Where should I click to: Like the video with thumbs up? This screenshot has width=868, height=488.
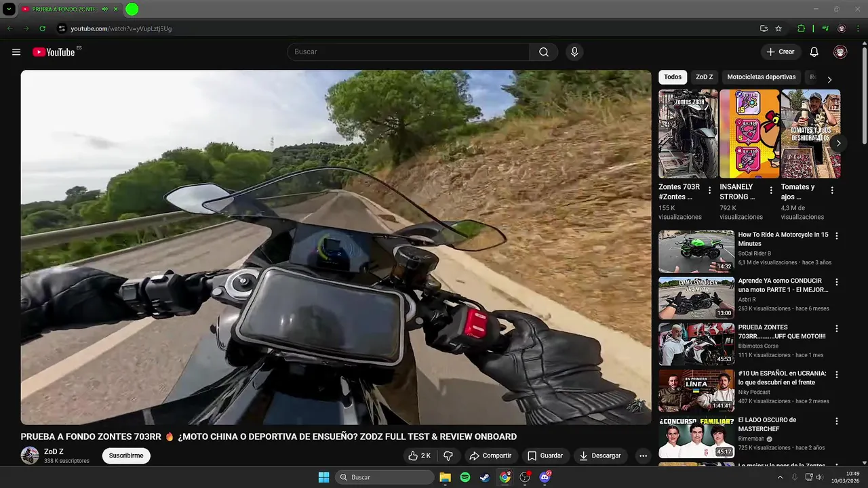[x=420, y=455]
